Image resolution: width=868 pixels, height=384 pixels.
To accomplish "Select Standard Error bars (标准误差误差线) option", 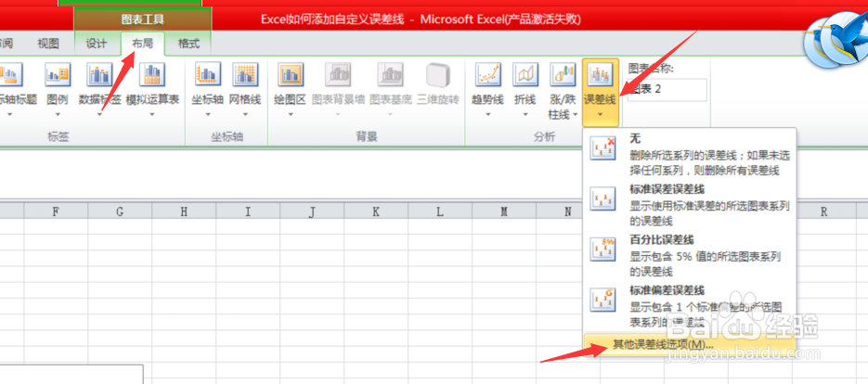I will click(691, 204).
